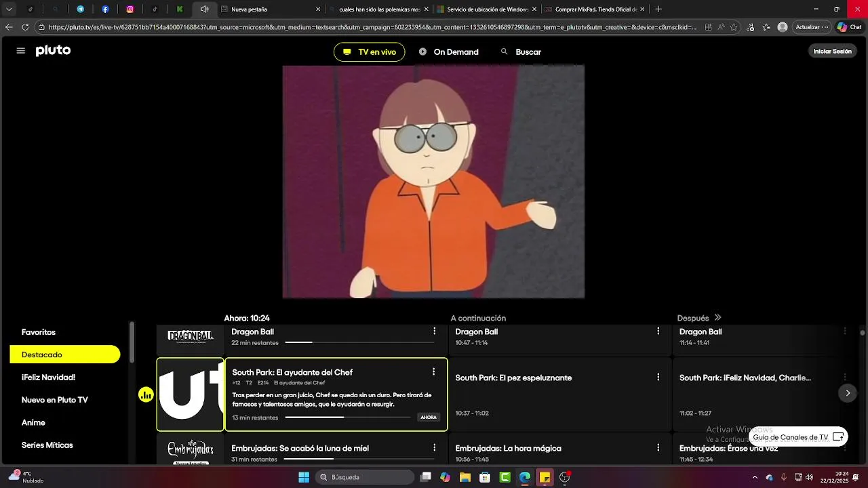Open Guía de Canales de TV
Image resolution: width=868 pixels, height=488 pixels.
[x=798, y=437]
